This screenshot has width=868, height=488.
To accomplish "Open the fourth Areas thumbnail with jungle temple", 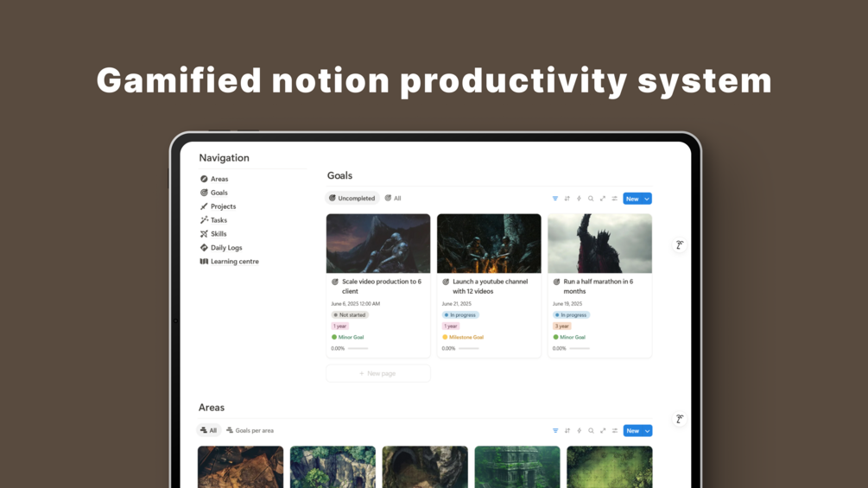I will point(517,467).
